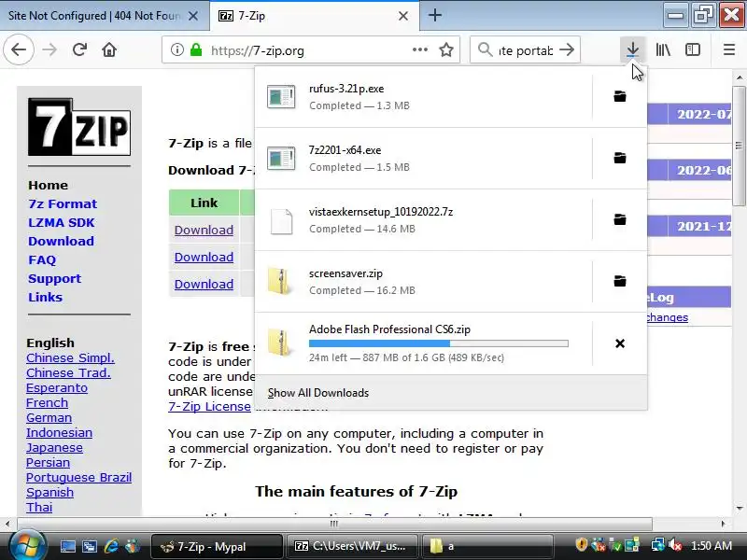Open the Windows Start orb
The image size is (747, 560).
pyautogui.click(x=27, y=545)
